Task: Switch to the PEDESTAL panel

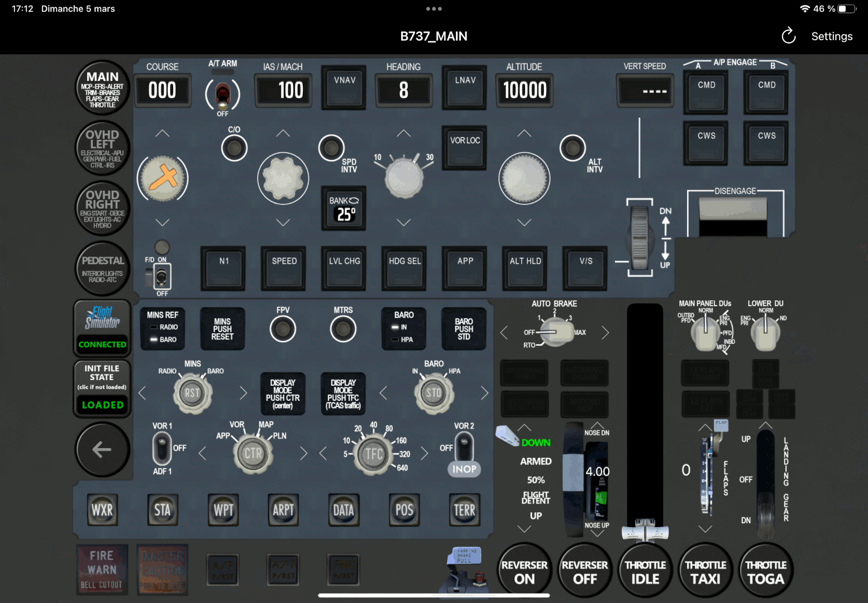Action: pos(102,269)
